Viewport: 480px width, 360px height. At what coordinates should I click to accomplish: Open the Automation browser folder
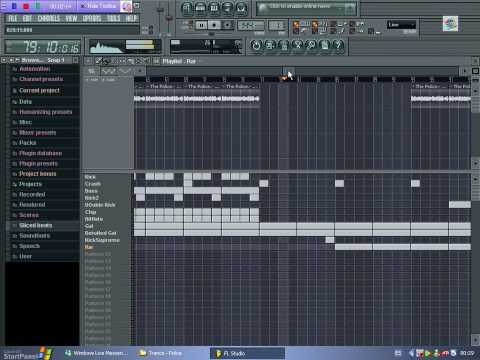tap(35, 69)
